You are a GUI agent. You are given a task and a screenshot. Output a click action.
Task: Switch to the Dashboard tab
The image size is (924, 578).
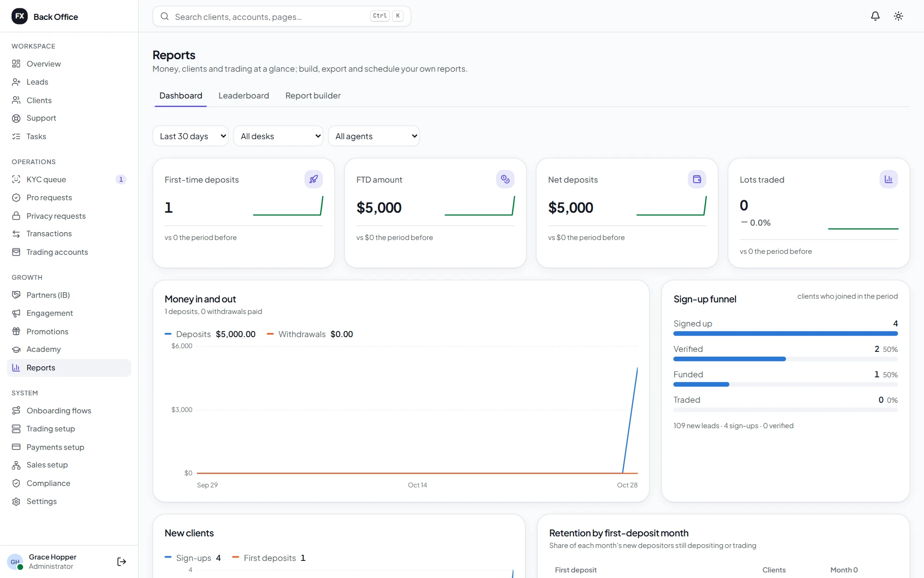(181, 96)
